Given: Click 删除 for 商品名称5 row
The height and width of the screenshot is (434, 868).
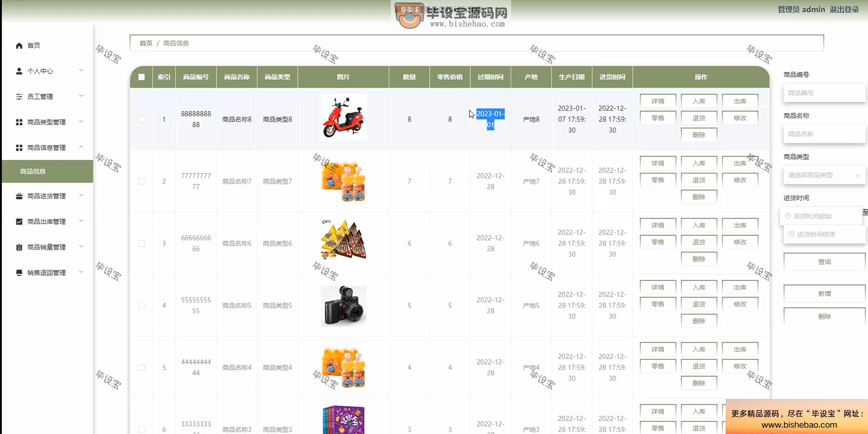Looking at the screenshot, I should pyautogui.click(x=699, y=321).
